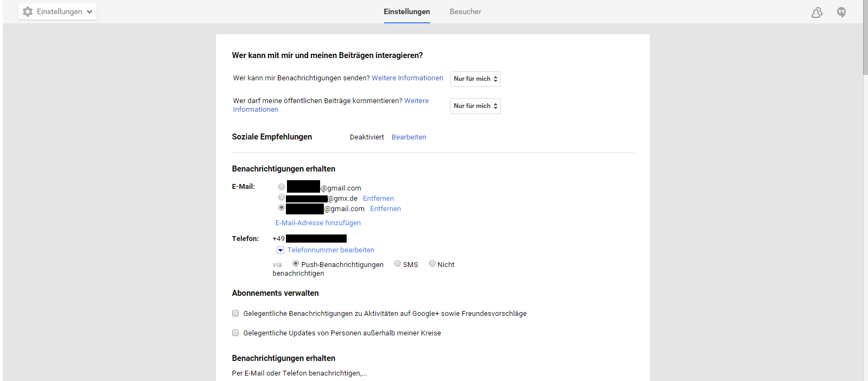The image size is (868, 381).
Task: Expand the notification sender 'Nur für mich' dropdown
Action: [x=475, y=79]
